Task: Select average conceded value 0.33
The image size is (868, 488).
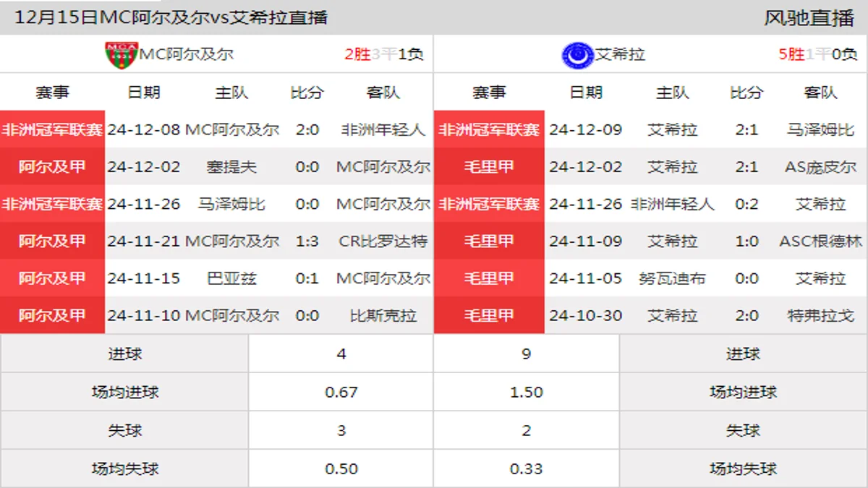Action: click(527, 469)
